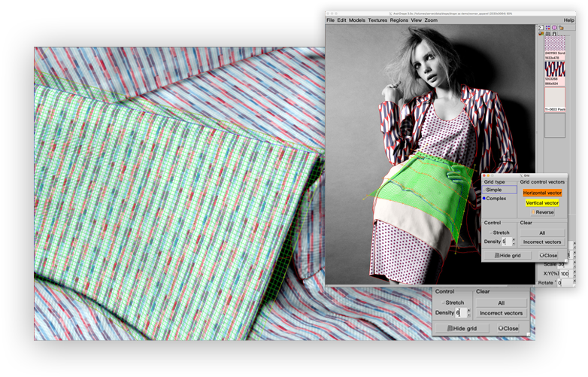Click All button in lower back dialog
Viewport: 588px width, 377px height.
tap(502, 303)
